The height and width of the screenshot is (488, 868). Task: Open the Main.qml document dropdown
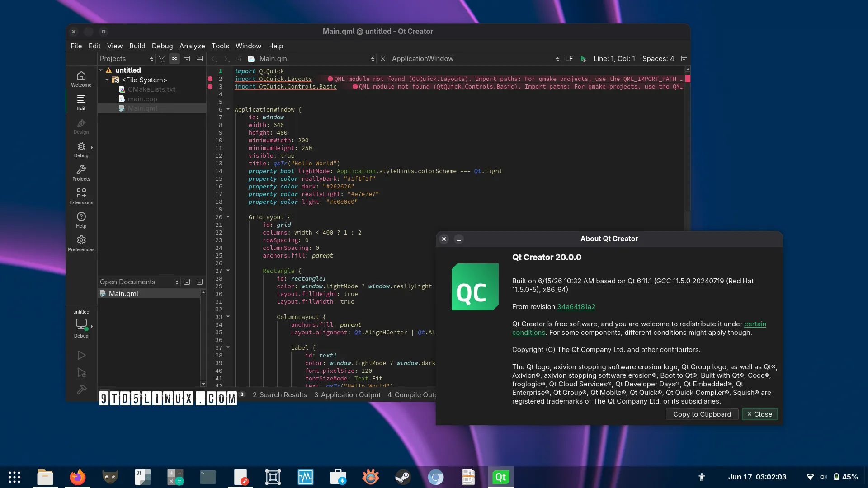(311, 59)
